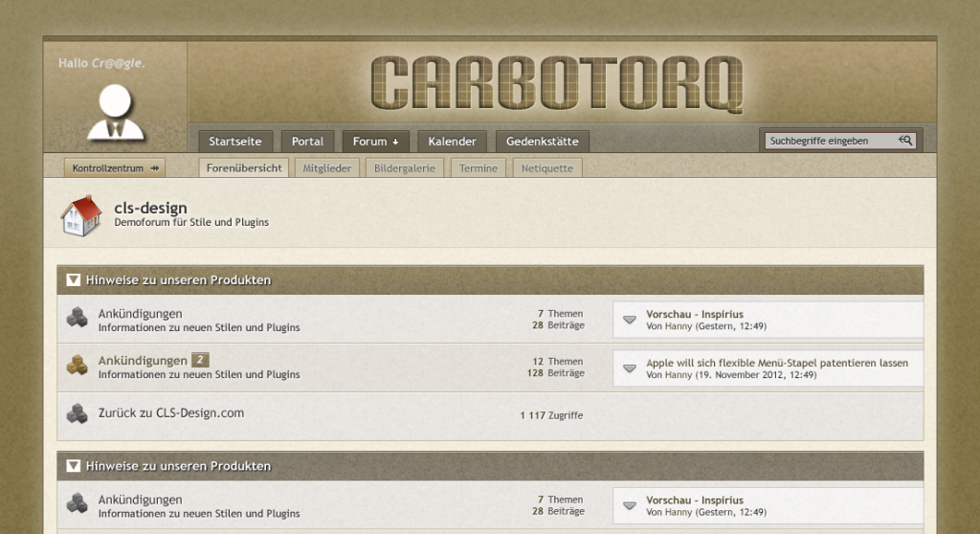Open the Kalender menu item

(452, 142)
